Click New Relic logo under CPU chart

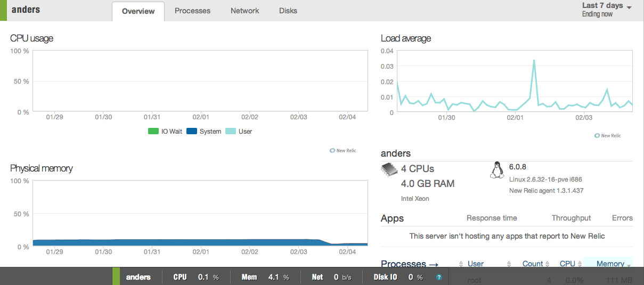[343, 151]
